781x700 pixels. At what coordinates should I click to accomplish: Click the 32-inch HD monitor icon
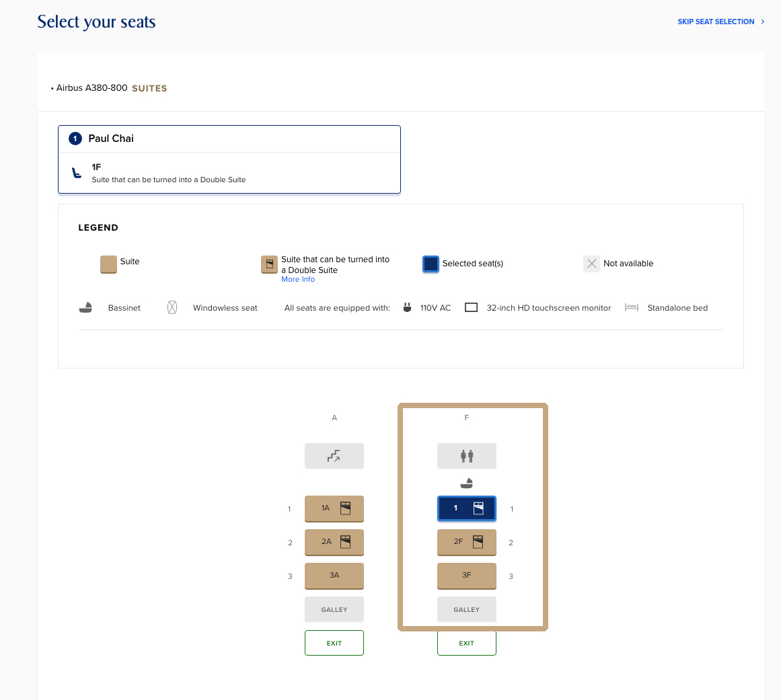click(472, 308)
